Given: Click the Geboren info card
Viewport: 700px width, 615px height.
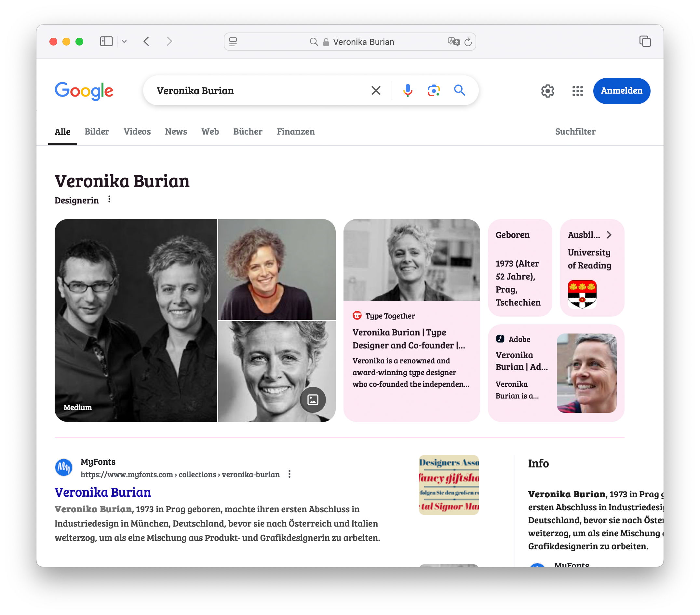Looking at the screenshot, I should coord(520,268).
